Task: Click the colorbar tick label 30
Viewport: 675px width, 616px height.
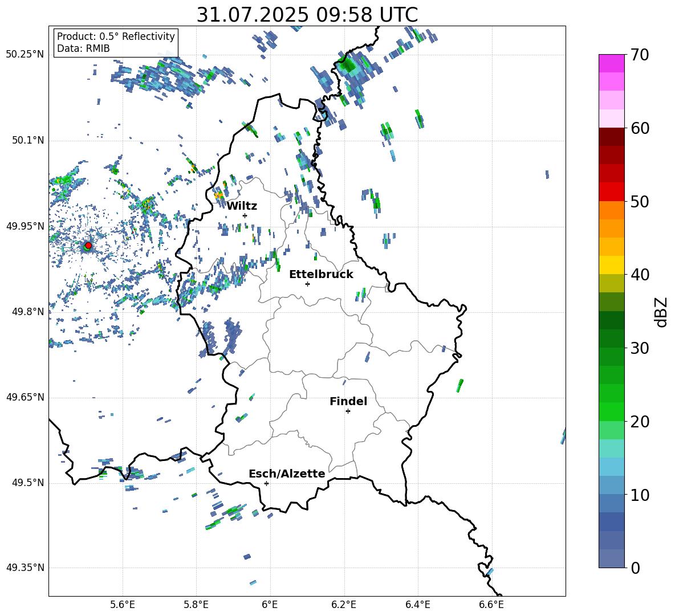Action: click(640, 348)
